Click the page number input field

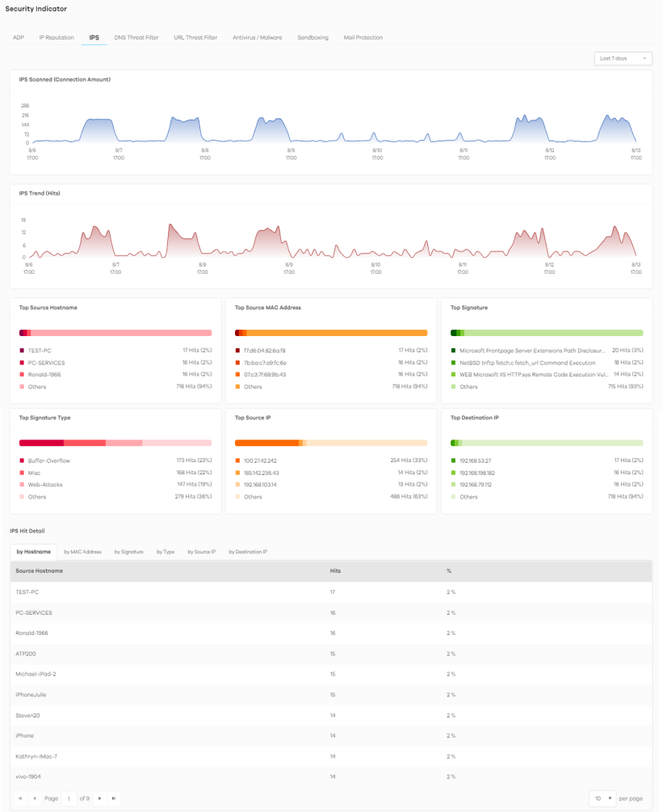coord(69,798)
